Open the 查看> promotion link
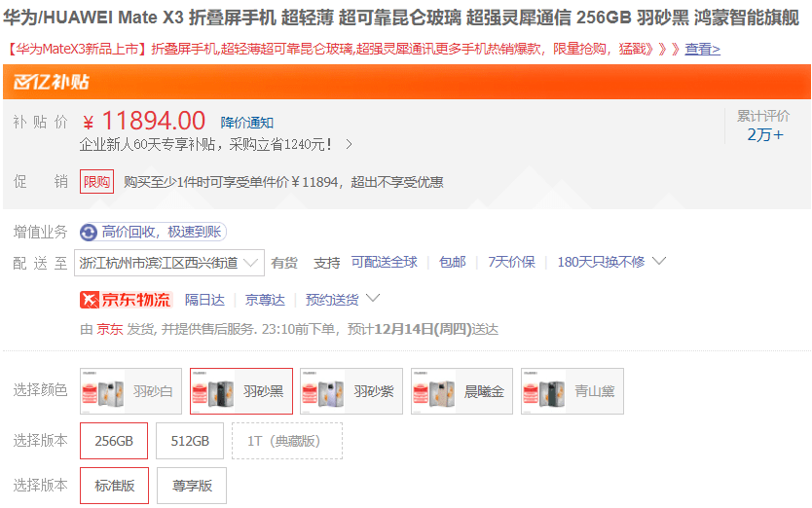The width and height of the screenshot is (812, 508). [x=702, y=50]
